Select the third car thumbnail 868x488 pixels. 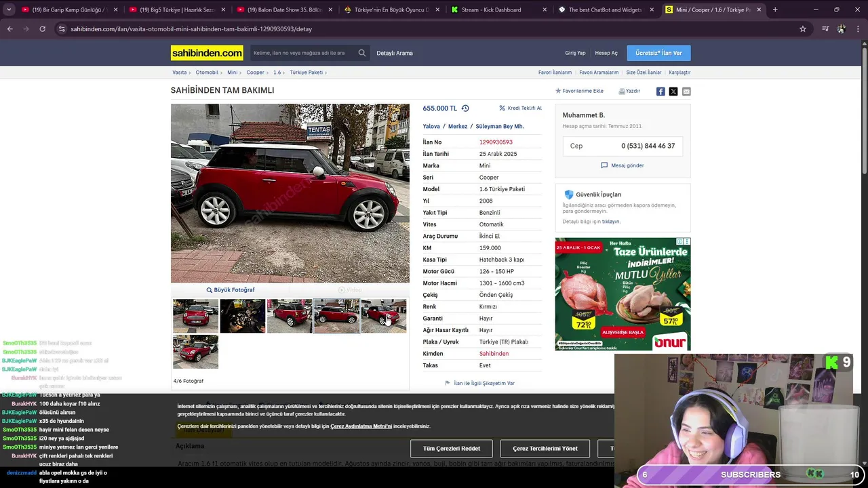point(290,316)
